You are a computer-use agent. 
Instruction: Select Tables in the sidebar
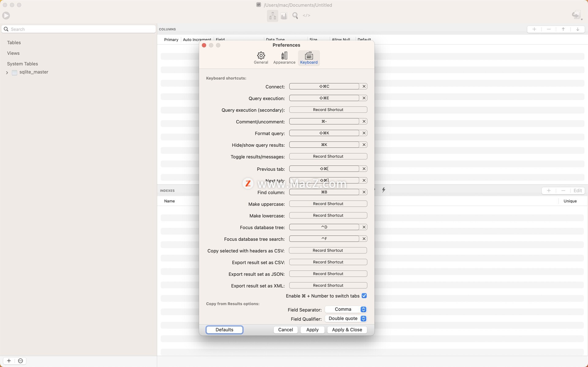point(14,43)
